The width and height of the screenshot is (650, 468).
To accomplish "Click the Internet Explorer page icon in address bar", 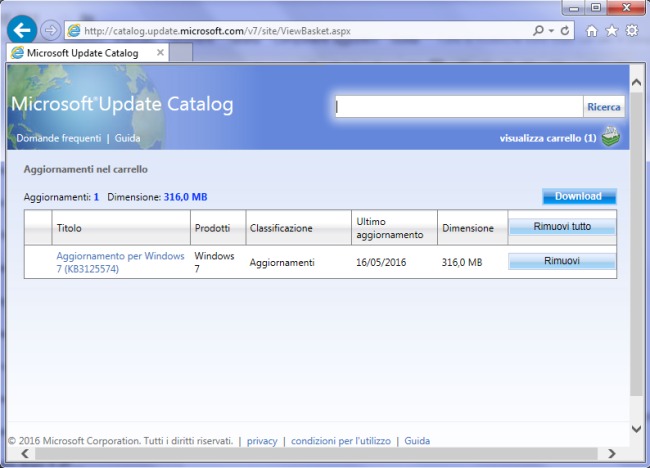I will 74,31.
